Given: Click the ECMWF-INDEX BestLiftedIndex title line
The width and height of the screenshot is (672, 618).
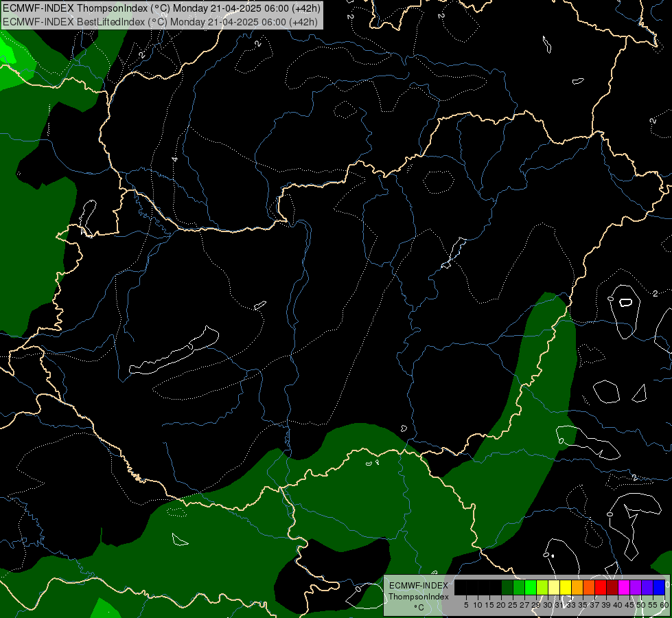Looking at the screenshot, I should click(x=161, y=22).
